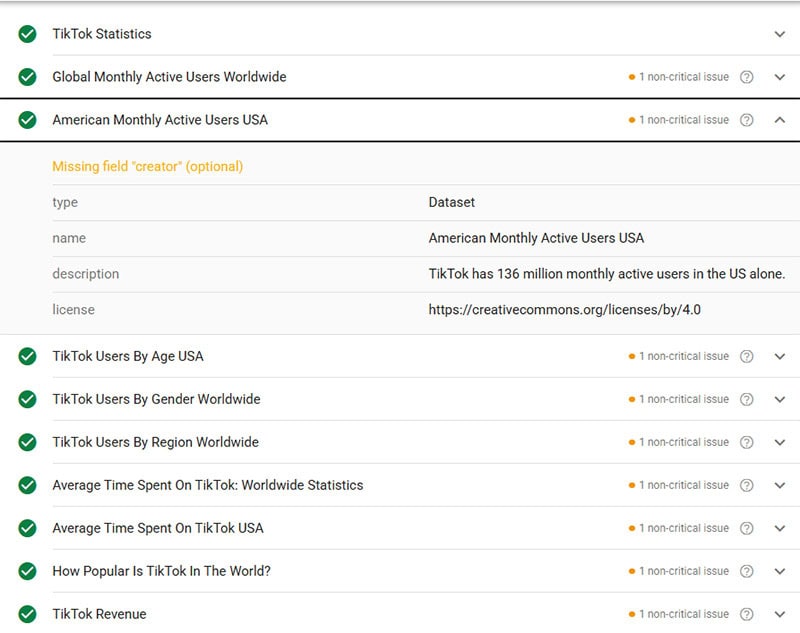Click non-critical issue label on American Monthly Active Users row
The width and height of the screenshot is (800, 633).
(679, 120)
